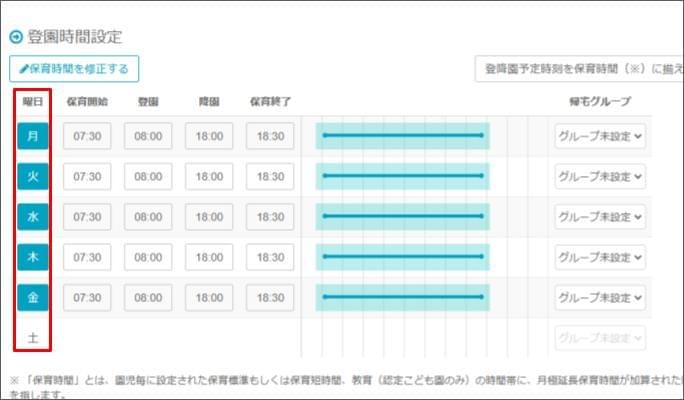Open Monday's 帰宅グループ dropdown
Viewport: 684px width, 400px height.
click(x=600, y=136)
